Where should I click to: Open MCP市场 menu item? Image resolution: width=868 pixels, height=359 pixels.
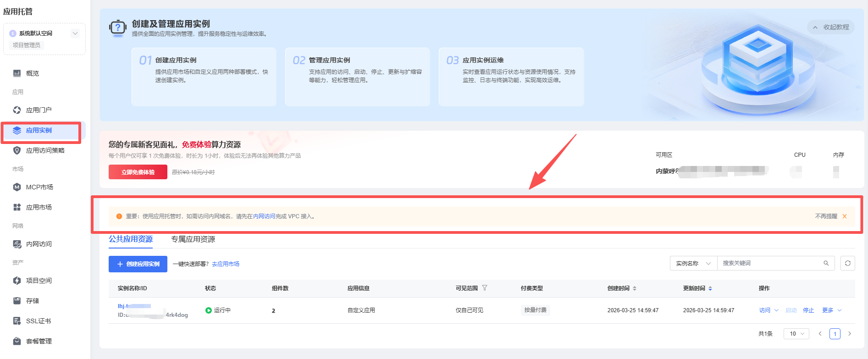(x=39, y=187)
